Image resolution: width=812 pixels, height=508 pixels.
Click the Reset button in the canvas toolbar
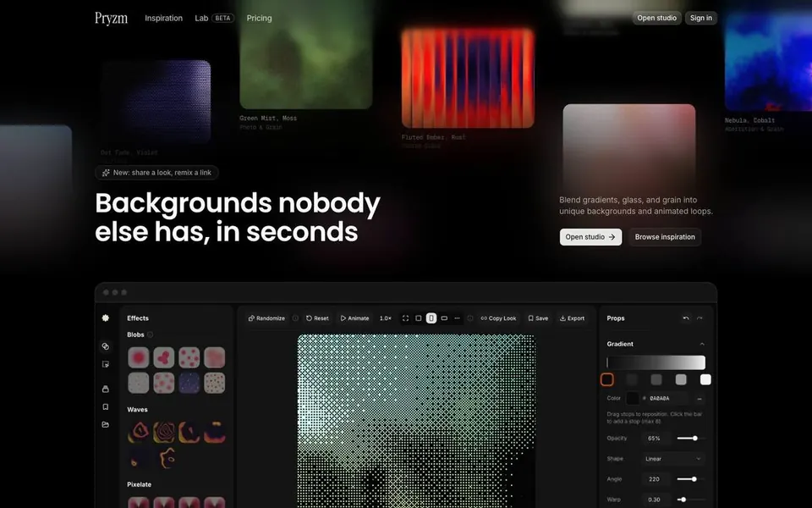coord(317,318)
